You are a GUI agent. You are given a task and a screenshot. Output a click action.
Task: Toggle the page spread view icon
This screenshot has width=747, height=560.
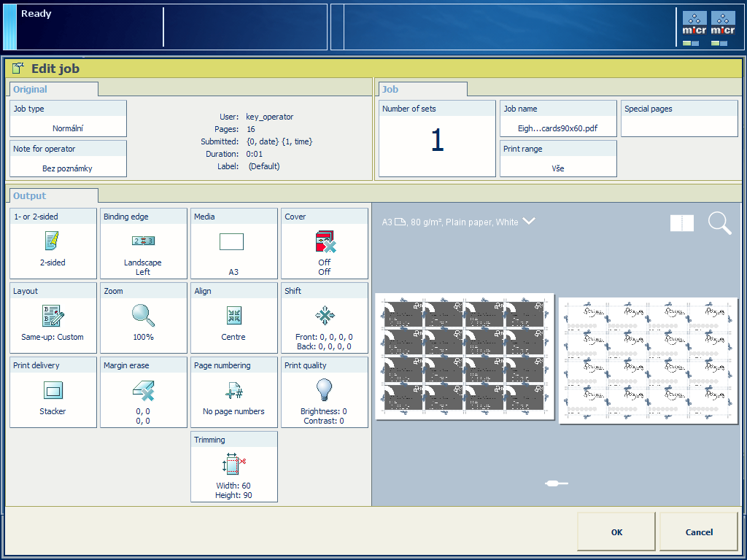[x=682, y=223]
